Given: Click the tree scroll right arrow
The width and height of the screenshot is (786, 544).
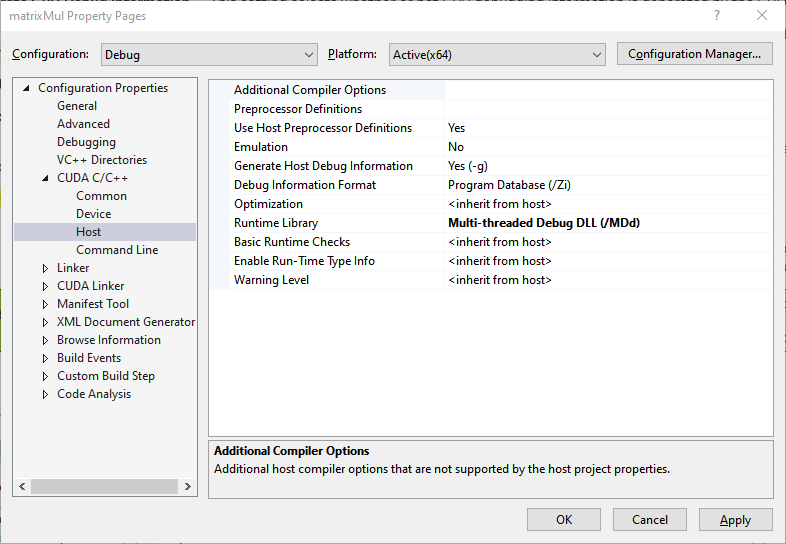Looking at the screenshot, I should click(x=187, y=486).
